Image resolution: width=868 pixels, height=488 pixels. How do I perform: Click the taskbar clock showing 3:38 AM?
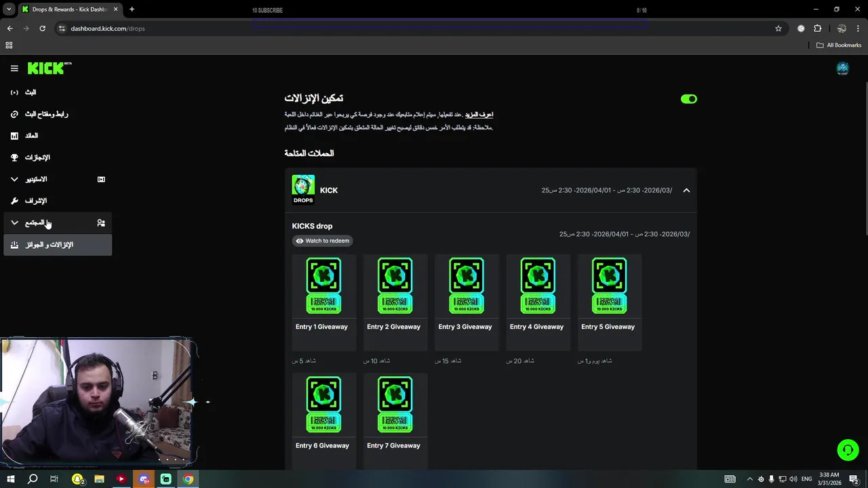click(829, 479)
